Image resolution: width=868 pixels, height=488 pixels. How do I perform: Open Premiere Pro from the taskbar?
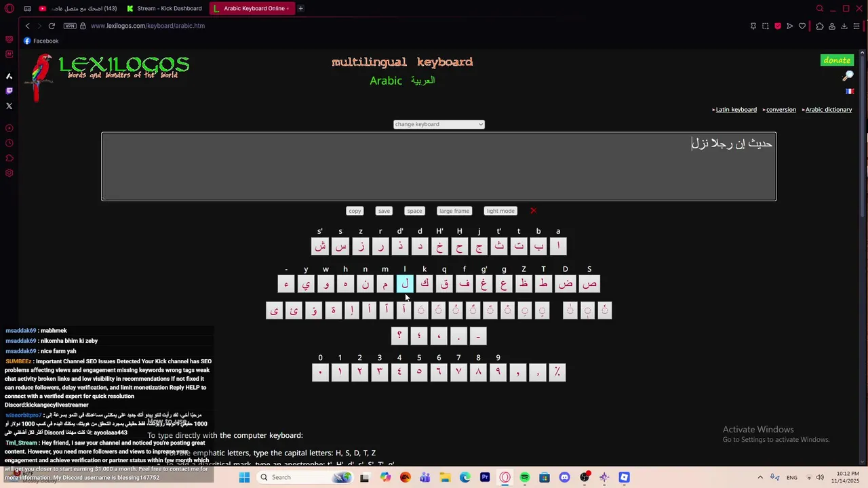click(x=485, y=477)
